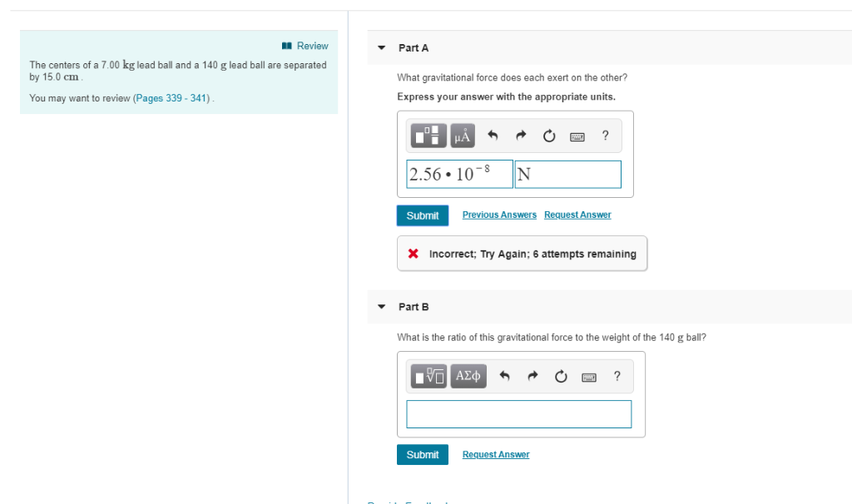Click the empty answer field in Part B

pyautogui.click(x=518, y=413)
